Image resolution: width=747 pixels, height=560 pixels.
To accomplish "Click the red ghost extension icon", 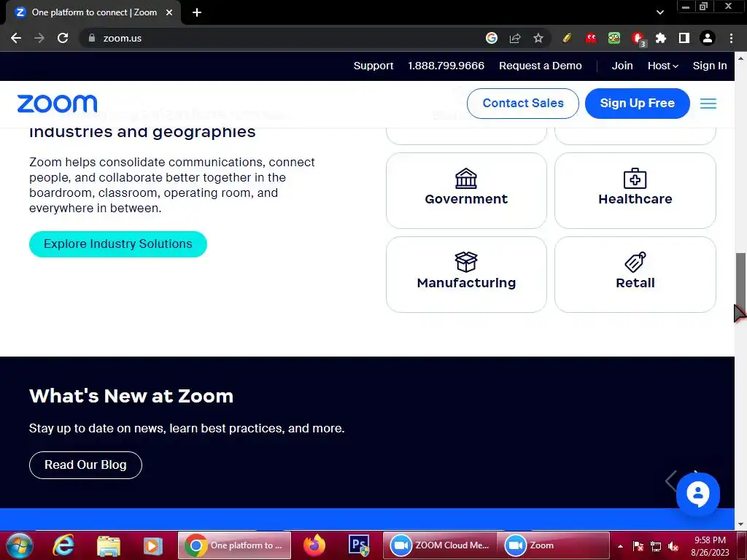I will click(591, 38).
